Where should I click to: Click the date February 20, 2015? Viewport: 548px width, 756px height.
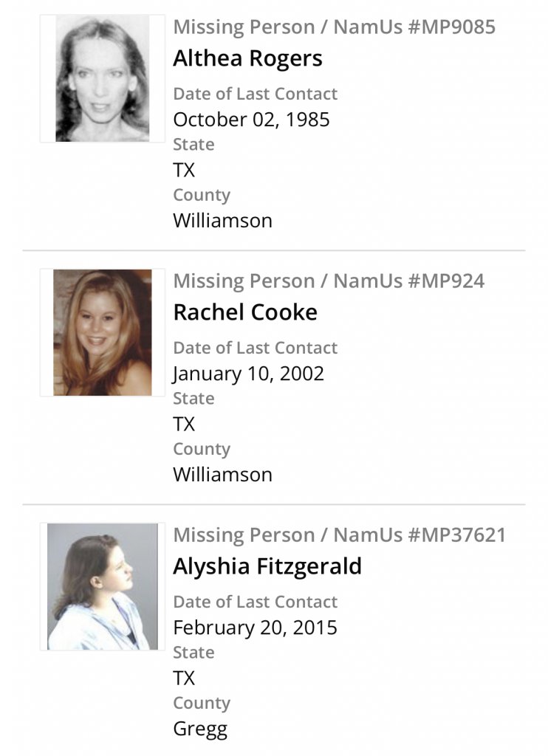tap(255, 628)
